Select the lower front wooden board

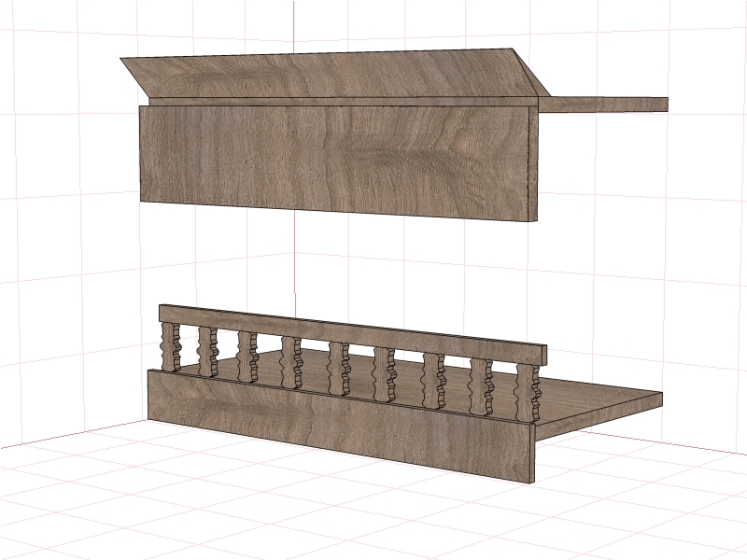[x=338, y=424]
